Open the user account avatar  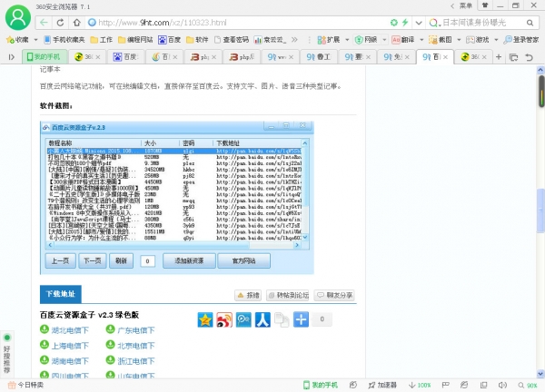click(18, 17)
